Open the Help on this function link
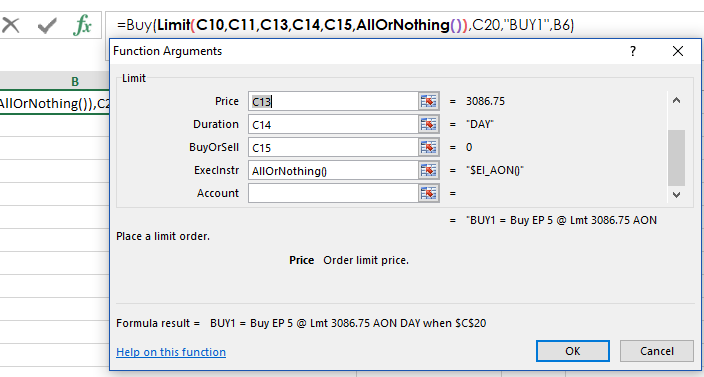This screenshot has width=704, height=377. pyautogui.click(x=171, y=352)
